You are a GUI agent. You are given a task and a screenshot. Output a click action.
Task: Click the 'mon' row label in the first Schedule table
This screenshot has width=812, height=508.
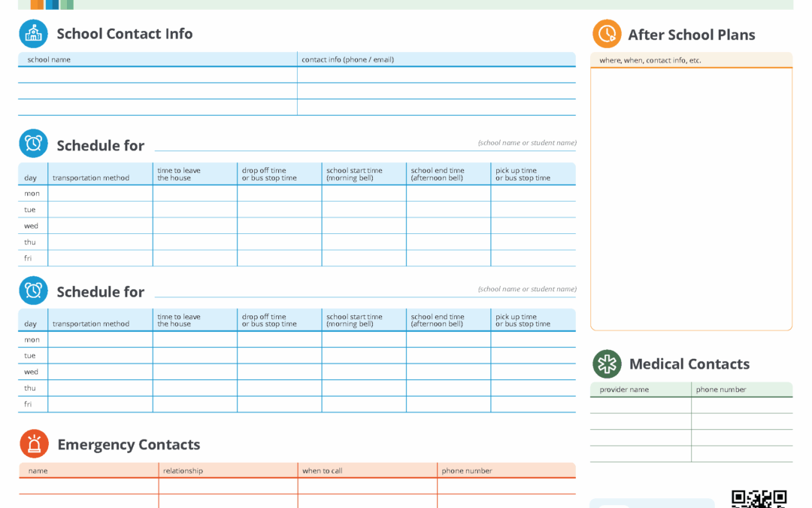(x=32, y=193)
